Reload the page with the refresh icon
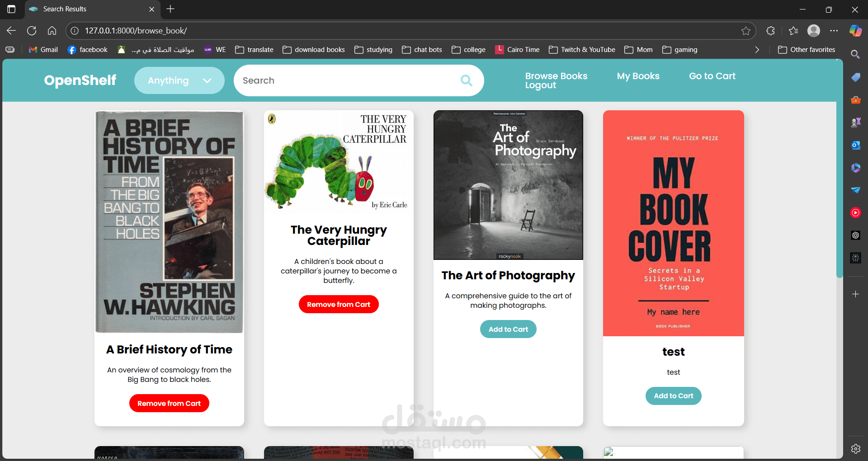 click(32, 31)
